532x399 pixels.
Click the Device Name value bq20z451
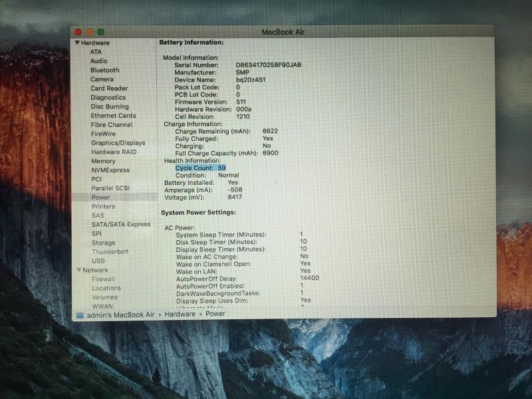coord(251,80)
